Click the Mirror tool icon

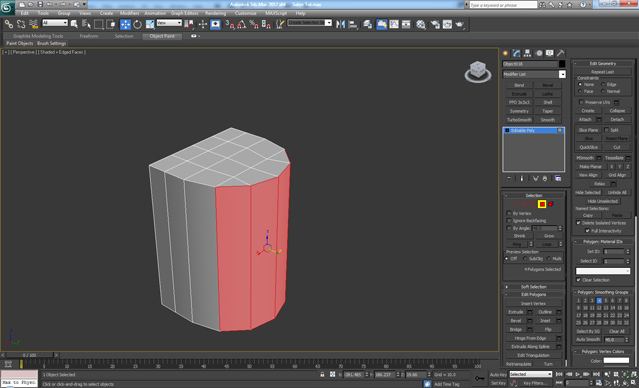point(340,24)
